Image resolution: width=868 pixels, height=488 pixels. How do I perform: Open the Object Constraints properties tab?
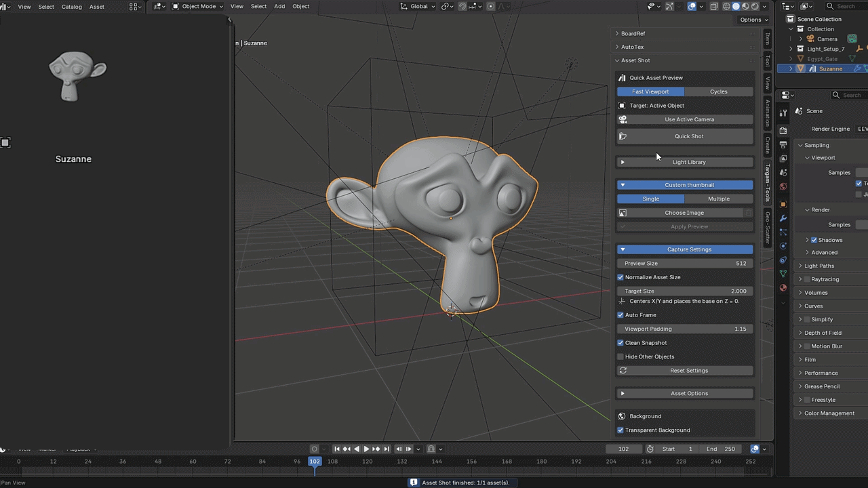[x=783, y=260]
